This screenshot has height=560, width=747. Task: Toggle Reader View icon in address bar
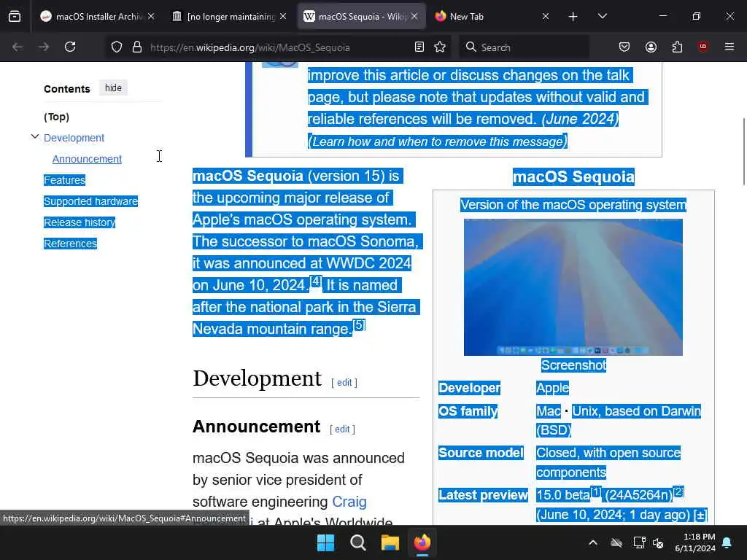pyautogui.click(x=419, y=47)
